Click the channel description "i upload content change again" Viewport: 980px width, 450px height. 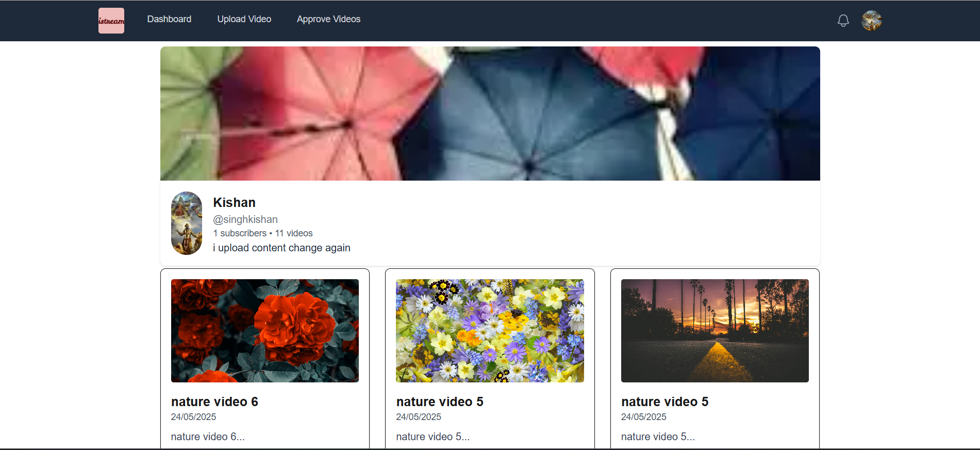pyautogui.click(x=281, y=248)
